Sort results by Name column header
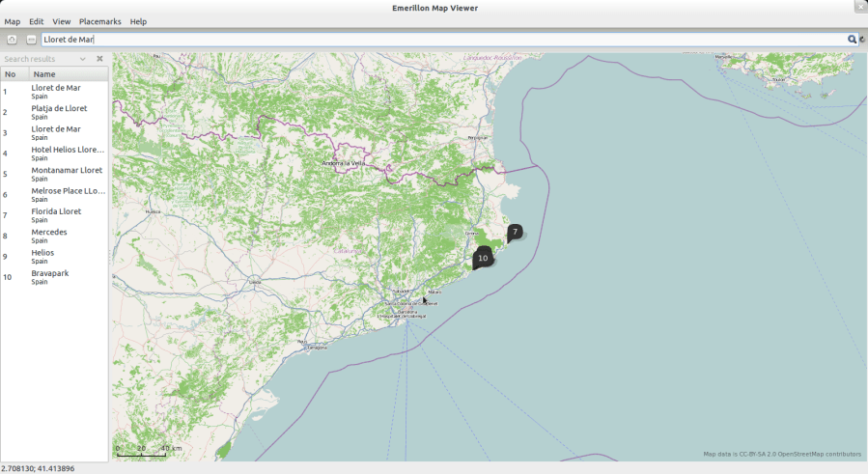Image resolution: width=868 pixels, height=474 pixels. coord(68,73)
